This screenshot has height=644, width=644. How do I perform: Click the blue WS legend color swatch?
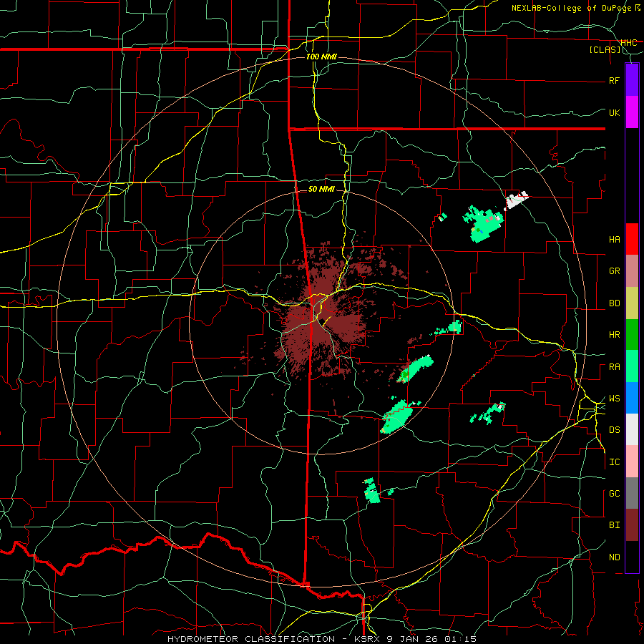[x=632, y=398]
